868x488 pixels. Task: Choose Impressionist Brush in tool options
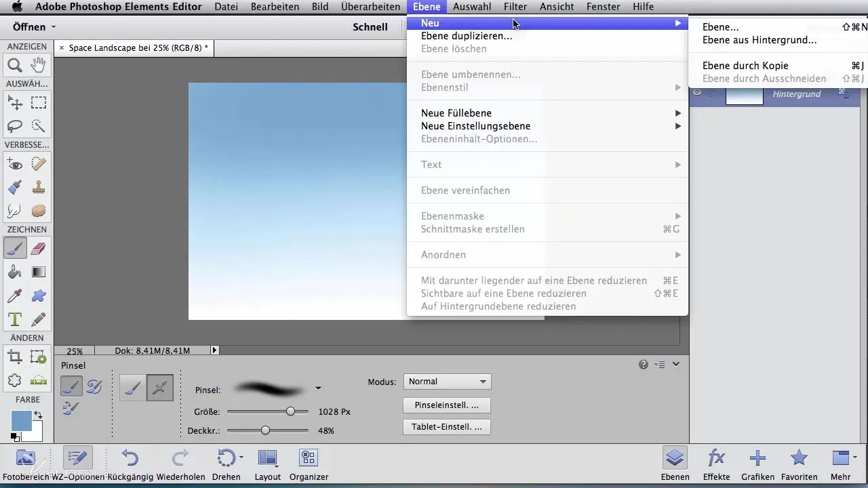94,387
